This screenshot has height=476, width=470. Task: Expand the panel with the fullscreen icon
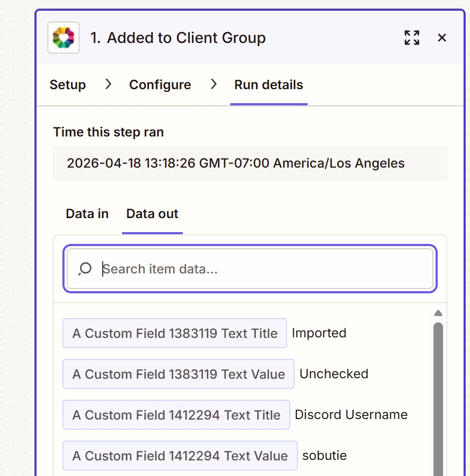coord(412,38)
